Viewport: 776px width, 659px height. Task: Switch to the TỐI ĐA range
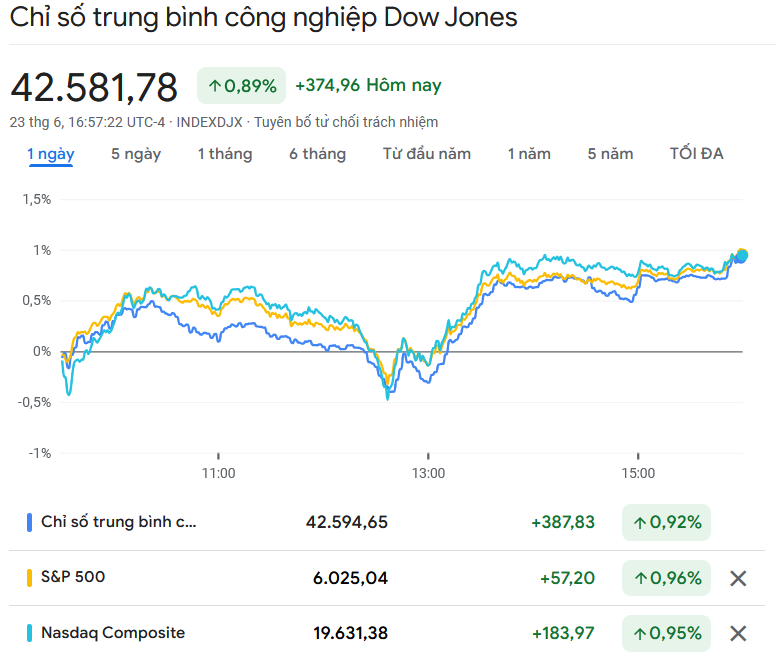[696, 154]
